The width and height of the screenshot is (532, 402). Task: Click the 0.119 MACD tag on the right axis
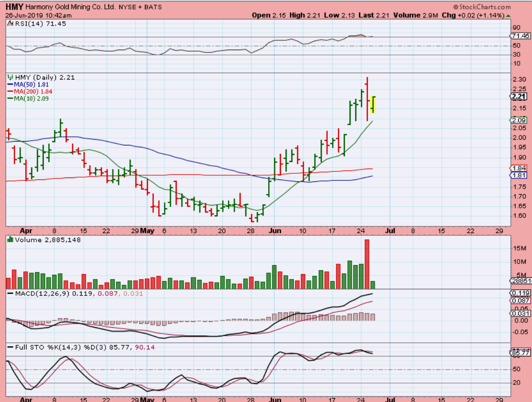point(521,293)
